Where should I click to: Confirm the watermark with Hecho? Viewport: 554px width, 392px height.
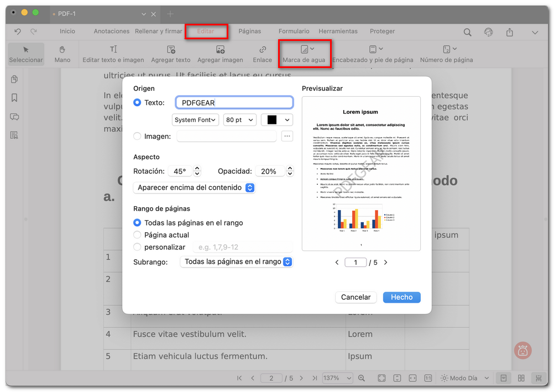tap(402, 297)
